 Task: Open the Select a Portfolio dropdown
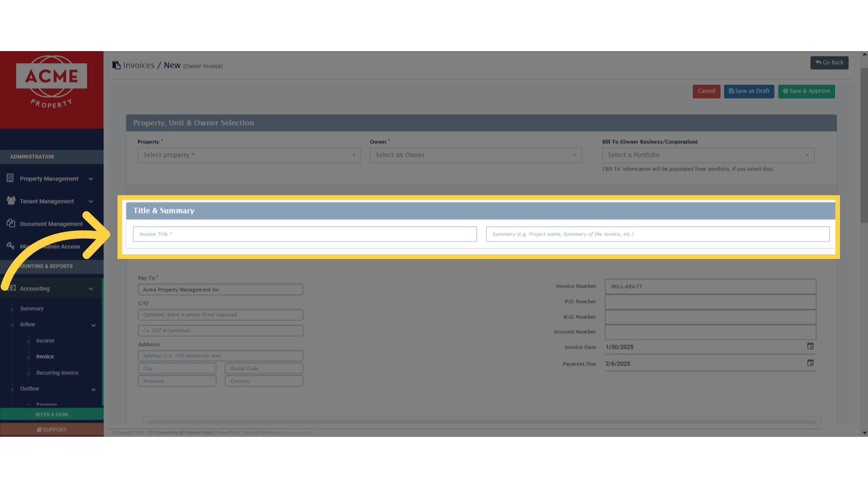[x=708, y=155]
